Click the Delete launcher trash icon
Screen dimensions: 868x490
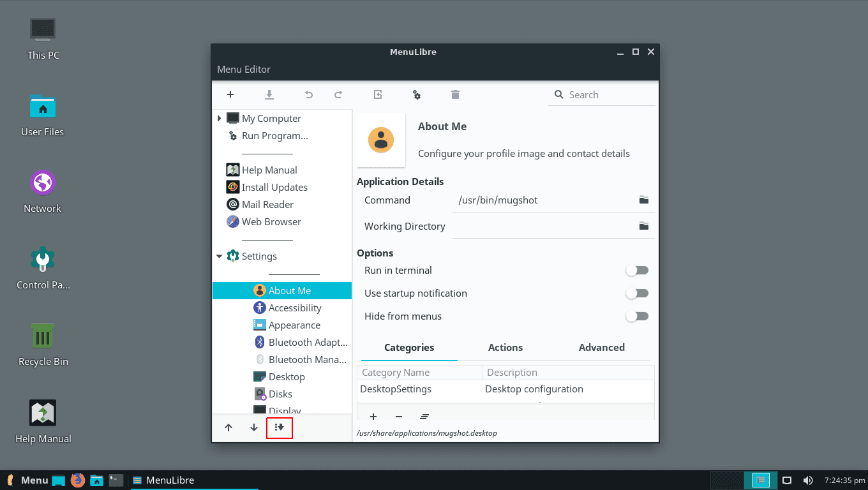click(x=455, y=94)
